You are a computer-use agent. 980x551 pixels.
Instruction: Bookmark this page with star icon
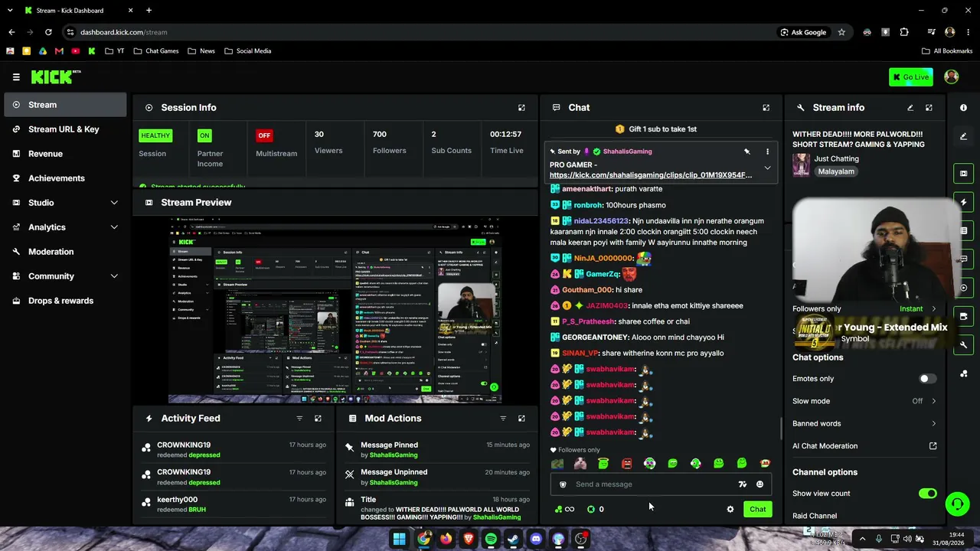(841, 32)
